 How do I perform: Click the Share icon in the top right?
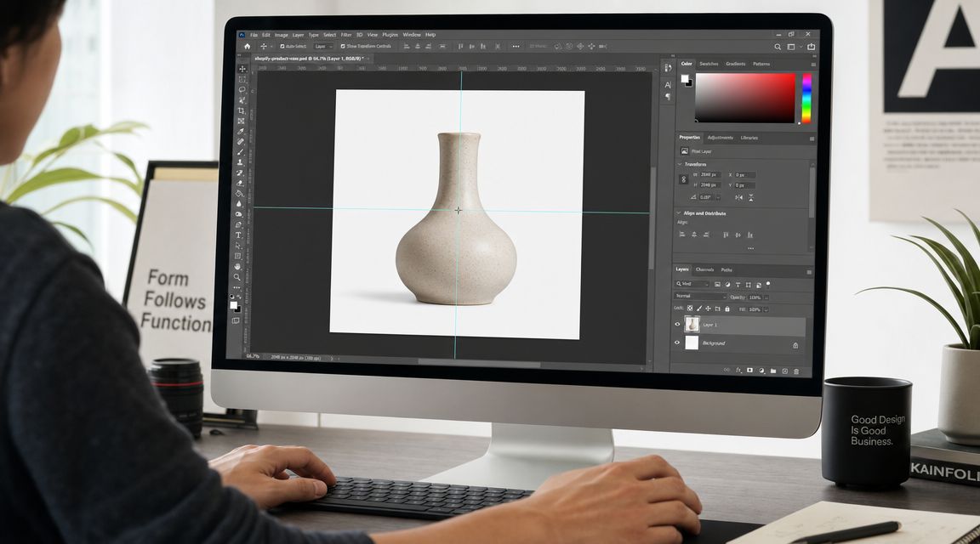click(x=812, y=46)
